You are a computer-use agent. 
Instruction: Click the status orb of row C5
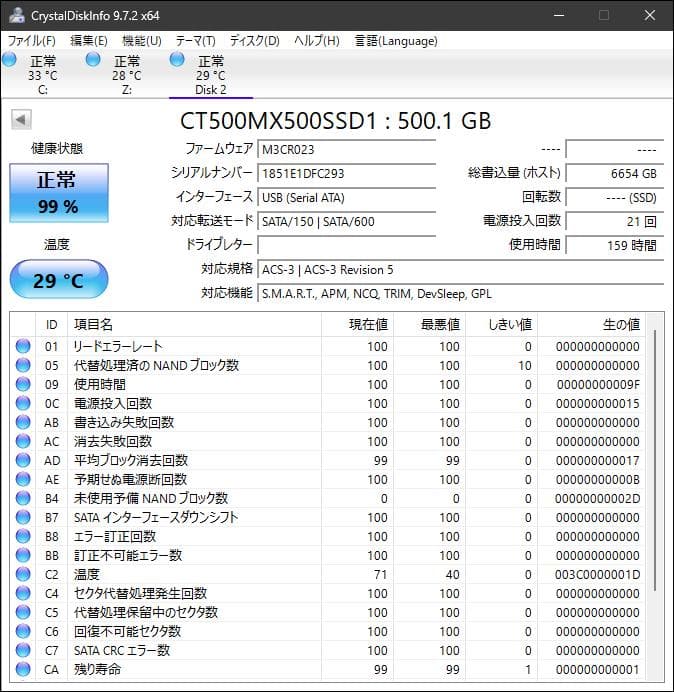coord(23,612)
